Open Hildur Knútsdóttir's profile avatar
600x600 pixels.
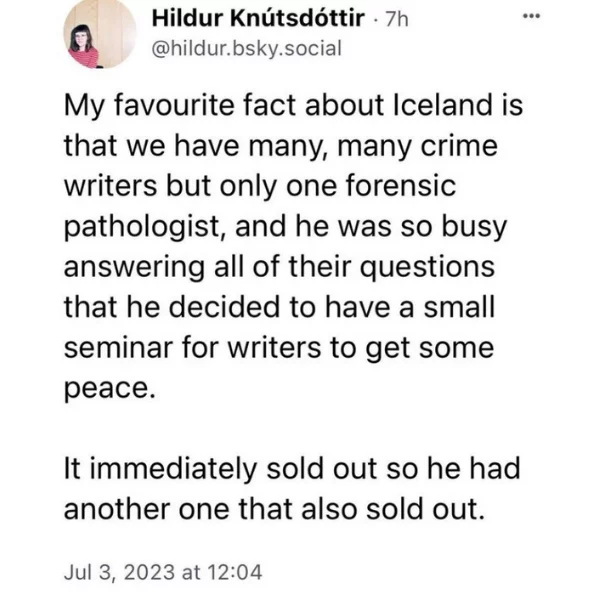[99, 34]
